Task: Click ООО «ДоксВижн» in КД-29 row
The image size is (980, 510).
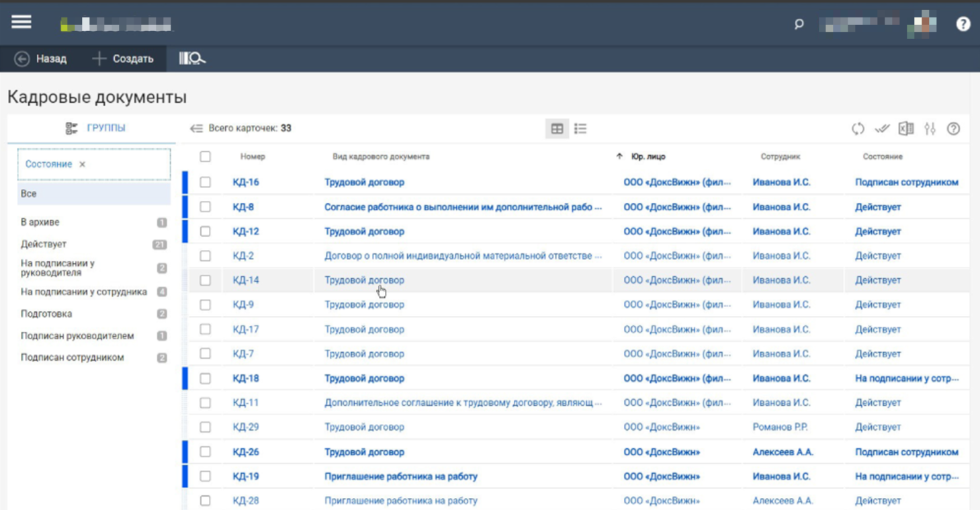Action: pos(662,427)
